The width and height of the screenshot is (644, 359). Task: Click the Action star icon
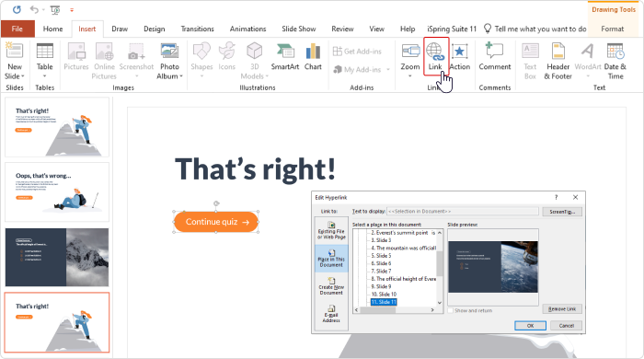coord(460,52)
